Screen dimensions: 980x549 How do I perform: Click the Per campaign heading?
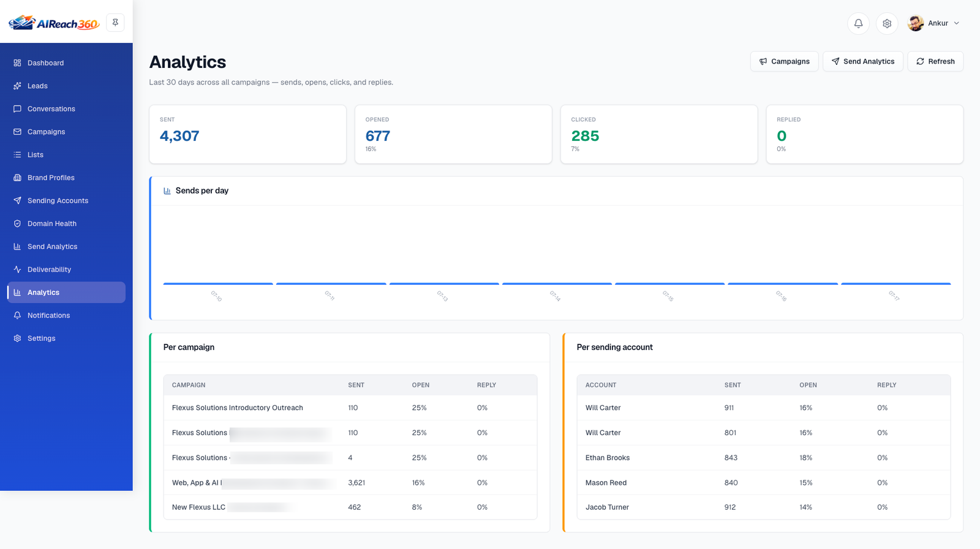[189, 347]
